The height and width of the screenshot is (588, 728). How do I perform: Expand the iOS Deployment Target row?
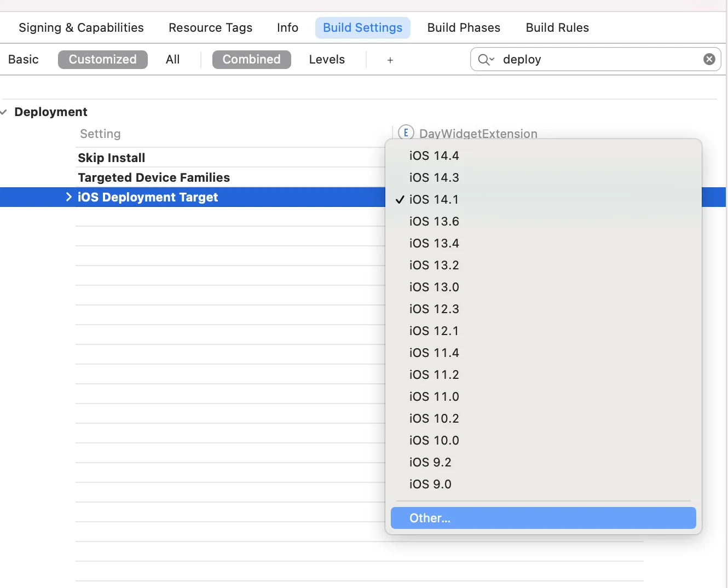tap(69, 197)
